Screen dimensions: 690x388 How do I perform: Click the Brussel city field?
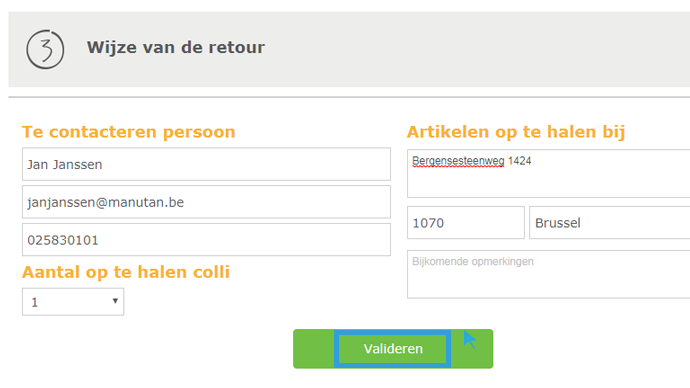pos(609,223)
